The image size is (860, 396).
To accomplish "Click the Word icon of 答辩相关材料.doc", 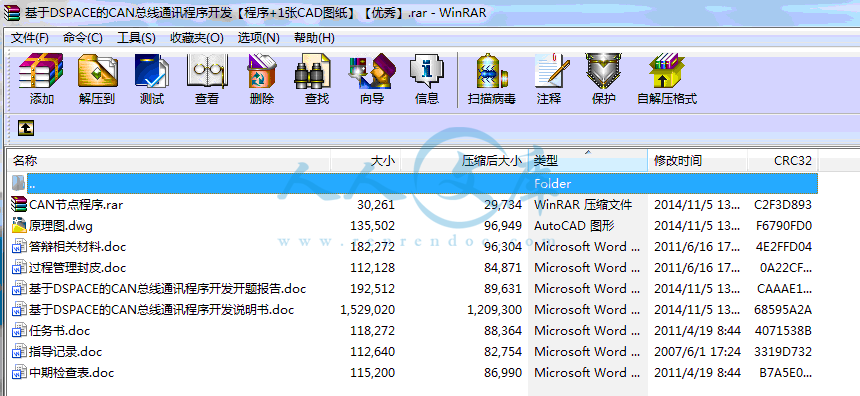I will click(x=19, y=246).
